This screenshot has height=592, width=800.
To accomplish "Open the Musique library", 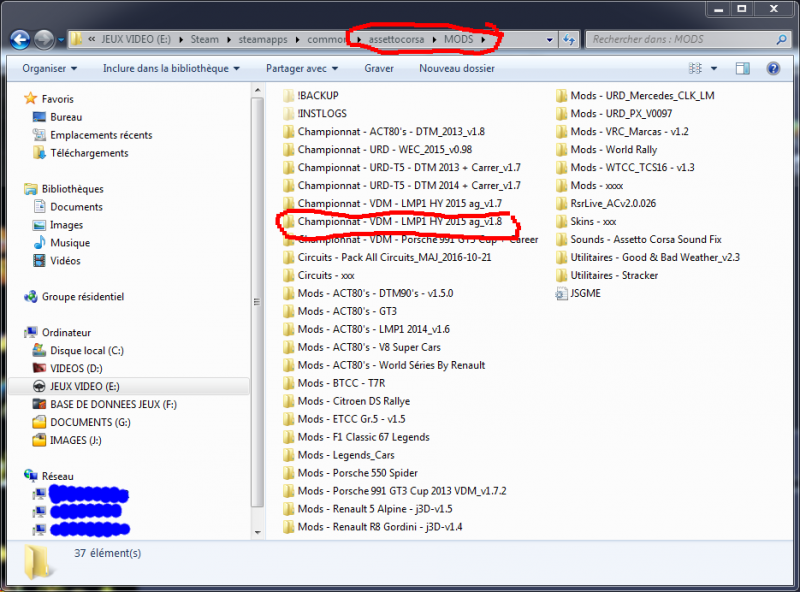I will click(70, 243).
